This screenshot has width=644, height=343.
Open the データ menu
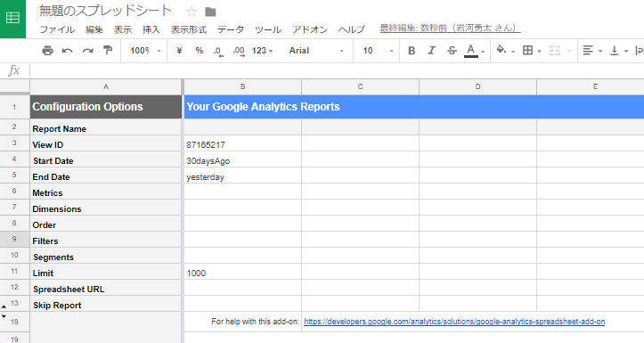point(231,29)
